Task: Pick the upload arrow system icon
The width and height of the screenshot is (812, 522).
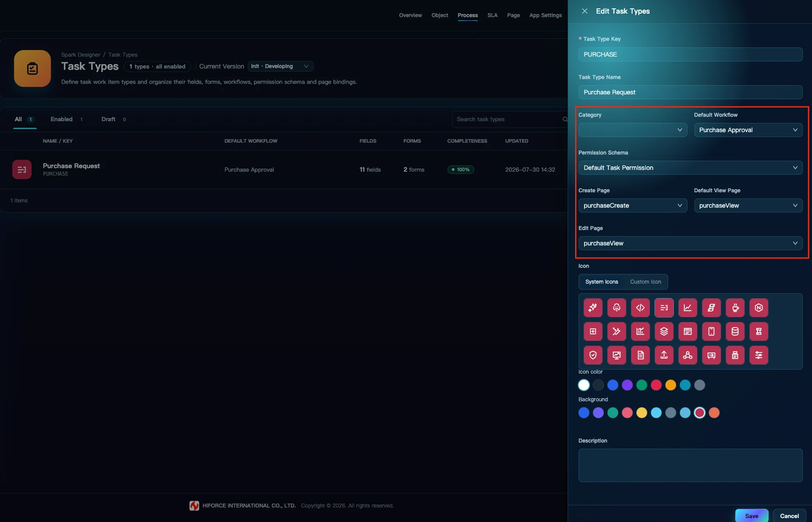Action: click(x=664, y=355)
